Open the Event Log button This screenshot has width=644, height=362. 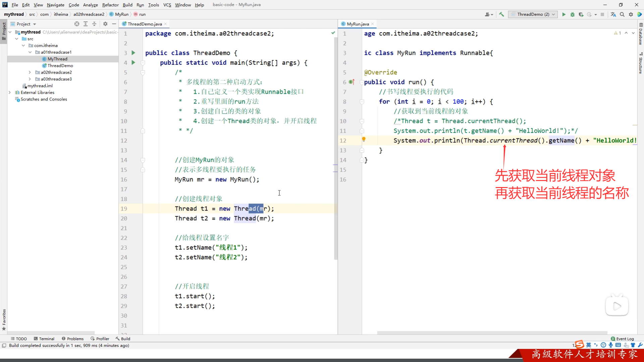623,339
